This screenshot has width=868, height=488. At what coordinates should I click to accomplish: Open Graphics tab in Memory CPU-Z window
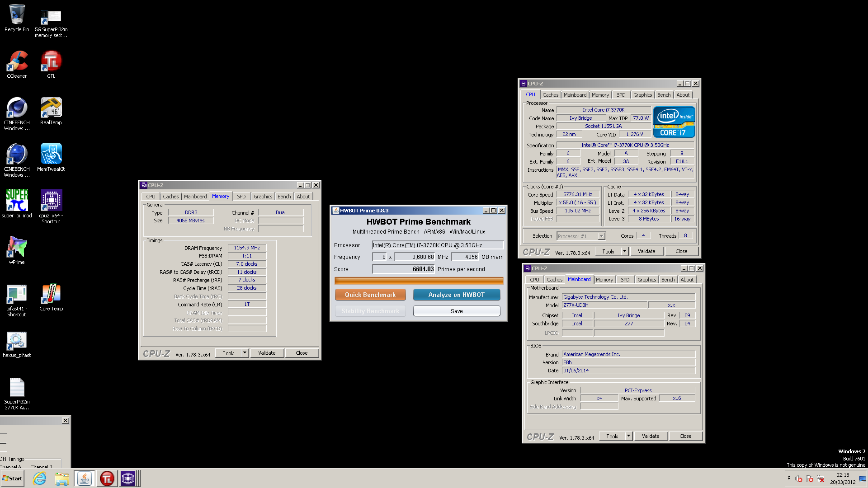(x=263, y=197)
